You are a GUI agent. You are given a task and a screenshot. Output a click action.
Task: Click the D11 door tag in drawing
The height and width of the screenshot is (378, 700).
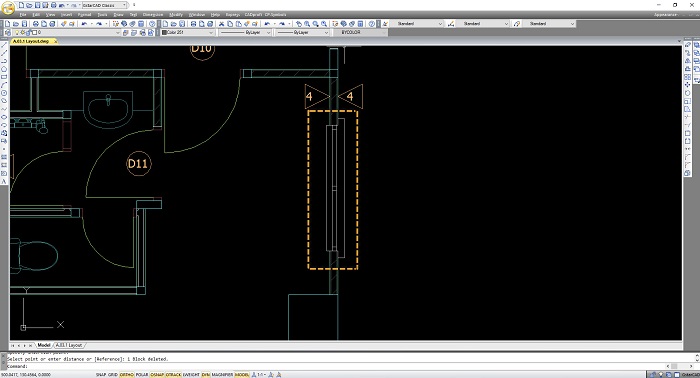138,164
